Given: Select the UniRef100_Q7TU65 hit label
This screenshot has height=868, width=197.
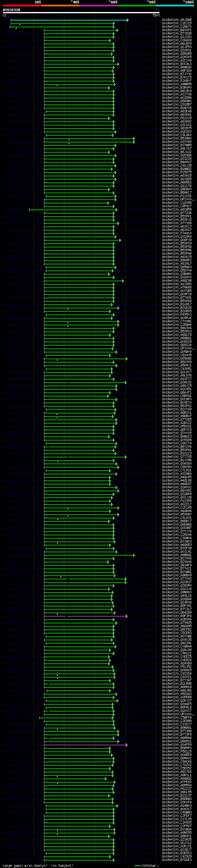Looking at the screenshot, I should click(177, 420).
